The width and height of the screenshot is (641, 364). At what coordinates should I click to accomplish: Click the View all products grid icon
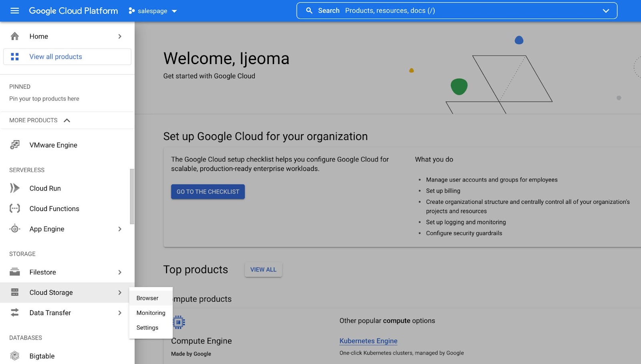click(x=15, y=56)
